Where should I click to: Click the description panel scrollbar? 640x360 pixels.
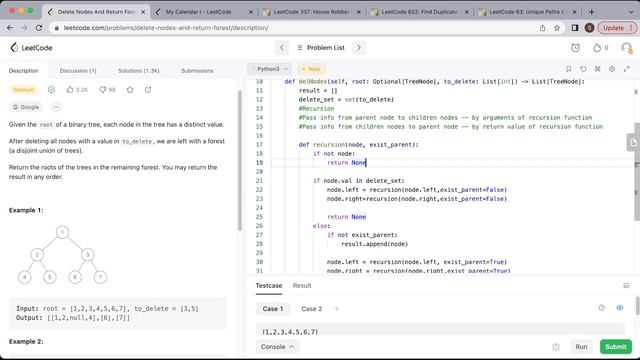(240, 160)
